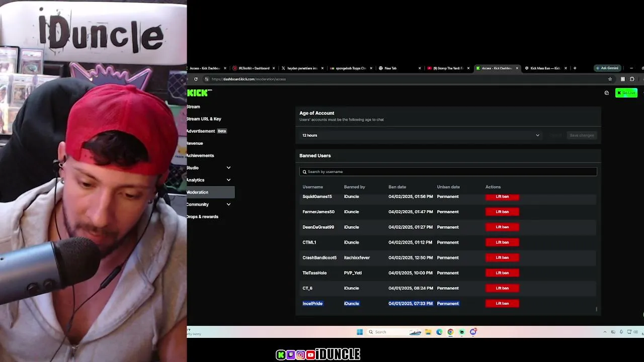
Task: Open Discord from the taskbar
Action: click(473, 332)
